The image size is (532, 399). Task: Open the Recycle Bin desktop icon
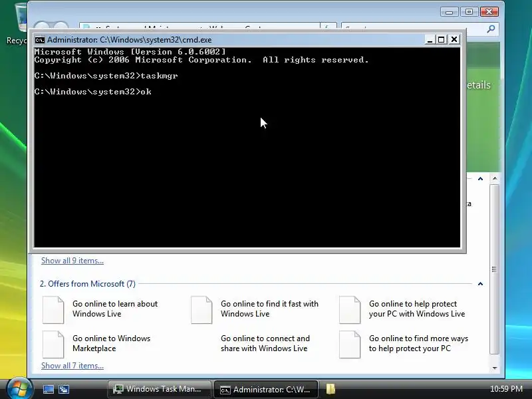pos(17,24)
